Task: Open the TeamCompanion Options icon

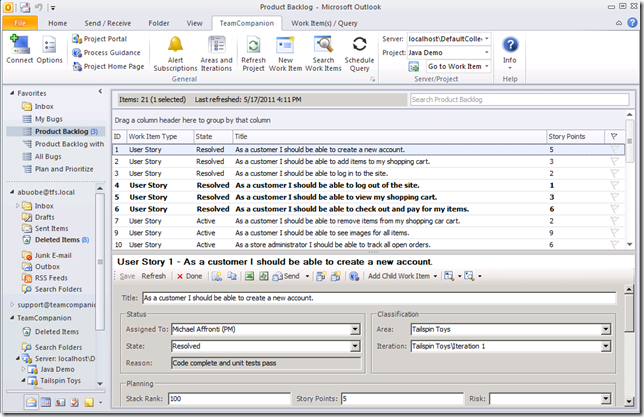Action: coord(49,49)
